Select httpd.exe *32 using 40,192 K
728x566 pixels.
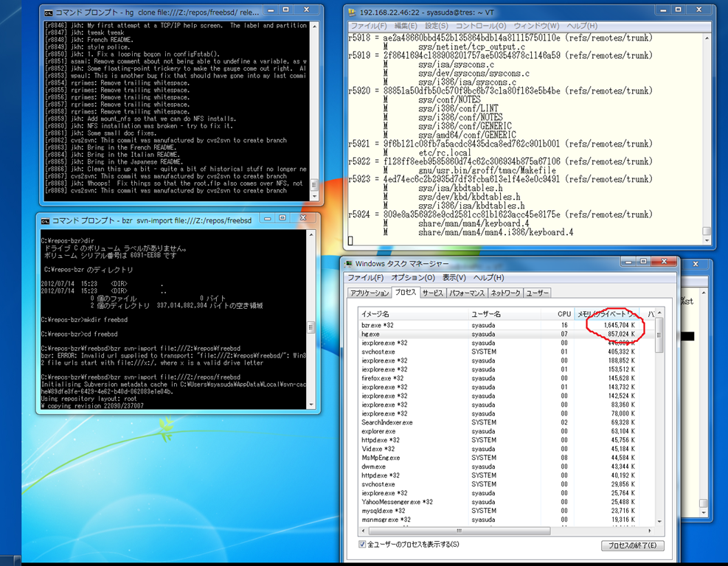click(506, 475)
